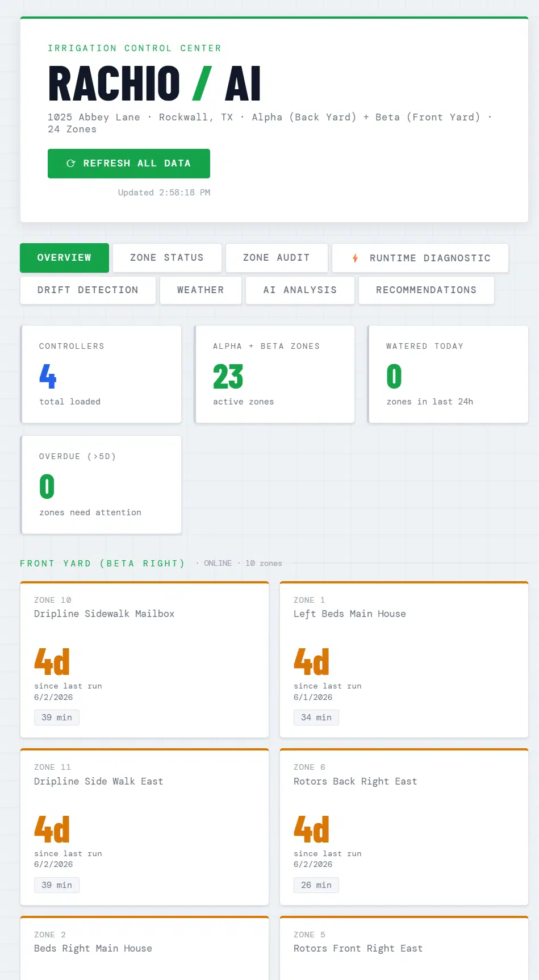Click the 4d value on Zone 6
539x980 pixels.
[311, 829]
